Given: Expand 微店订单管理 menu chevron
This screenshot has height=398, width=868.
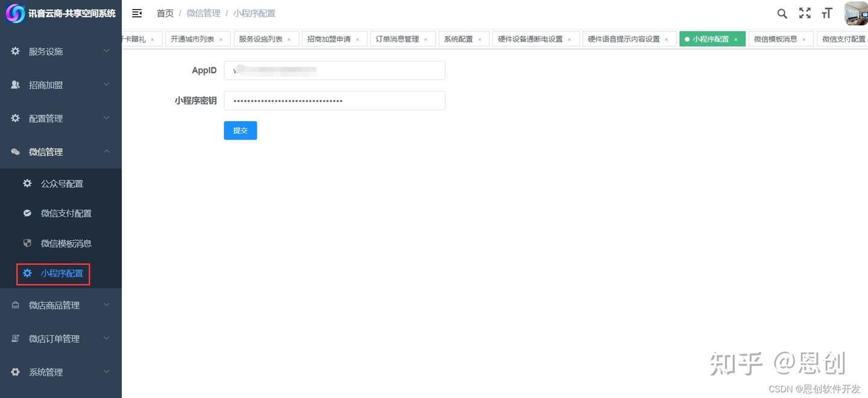Looking at the screenshot, I should (107, 338).
